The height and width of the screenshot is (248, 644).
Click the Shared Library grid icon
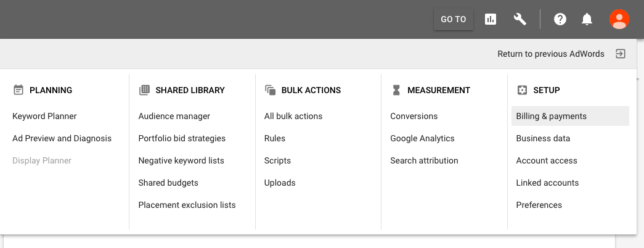[145, 90]
